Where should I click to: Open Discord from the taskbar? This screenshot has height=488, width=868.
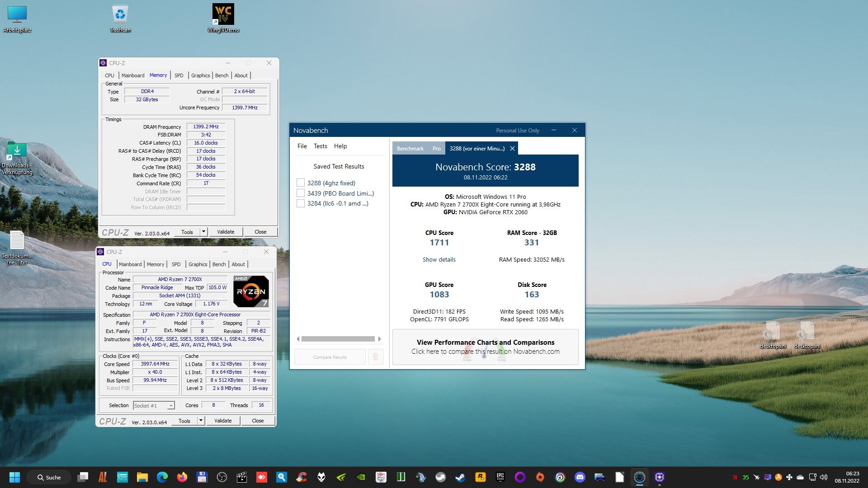580,477
